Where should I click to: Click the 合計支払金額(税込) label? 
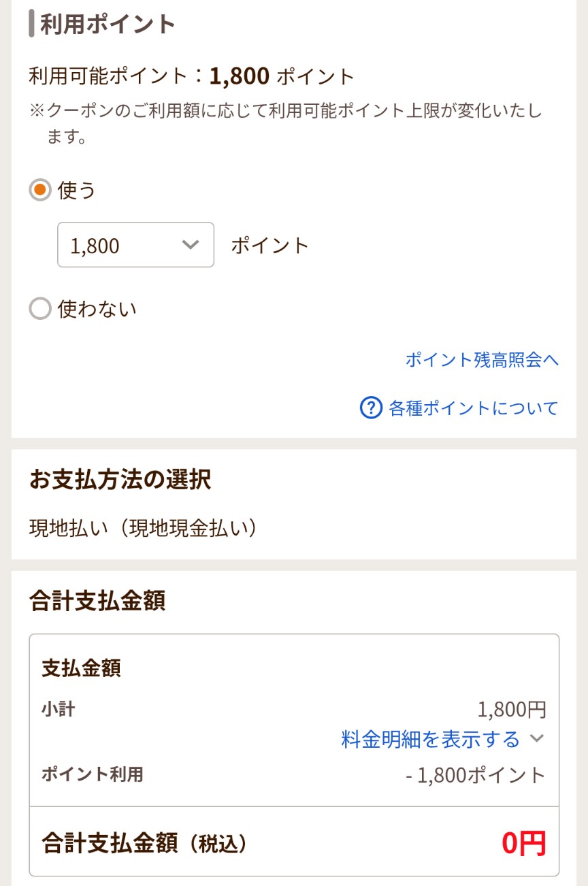[x=144, y=844]
